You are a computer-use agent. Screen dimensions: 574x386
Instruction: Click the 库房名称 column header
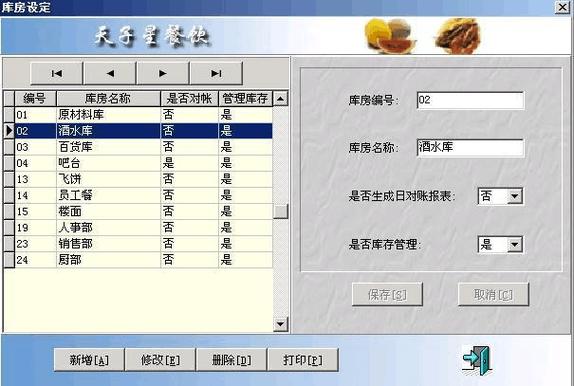[108, 99]
